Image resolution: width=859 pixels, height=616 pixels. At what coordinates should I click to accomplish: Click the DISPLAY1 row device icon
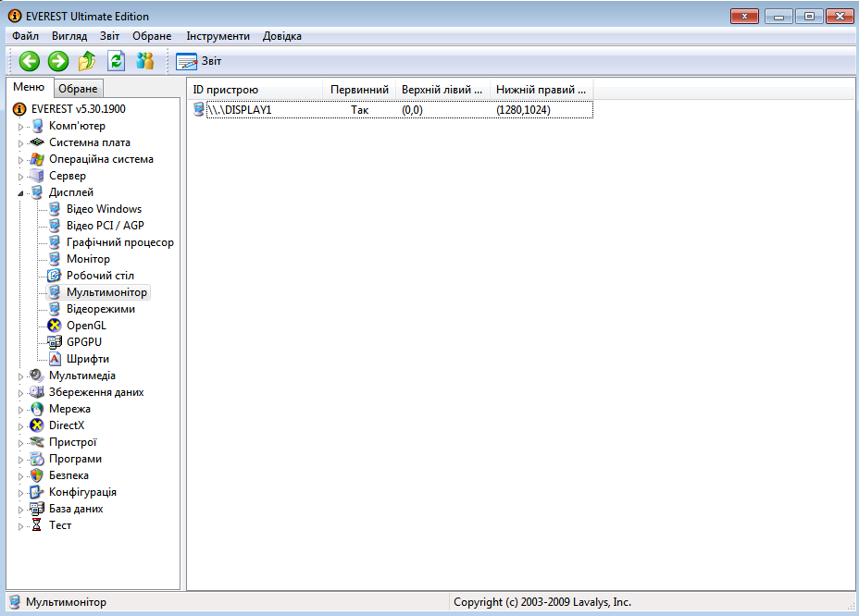(199, 109)
